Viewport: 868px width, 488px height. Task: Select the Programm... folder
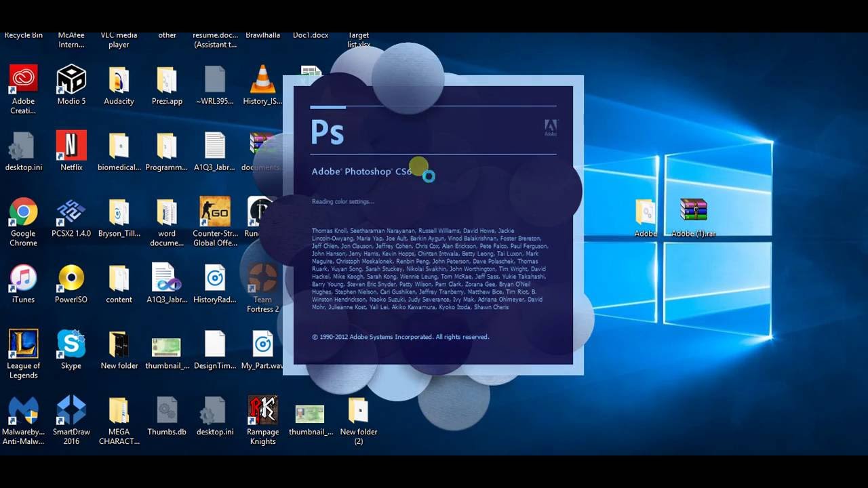tap(167, 146)
